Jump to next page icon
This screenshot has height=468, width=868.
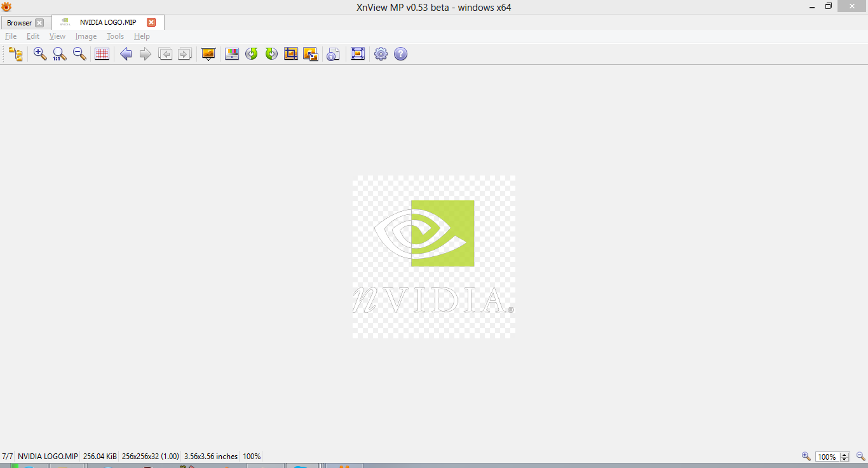[x=185, y=54]
